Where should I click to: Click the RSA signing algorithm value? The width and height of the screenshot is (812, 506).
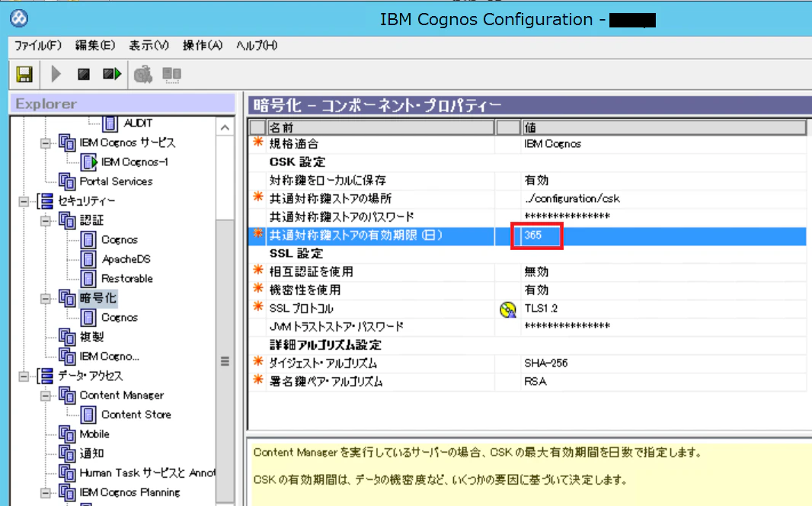tap(535, 382)
